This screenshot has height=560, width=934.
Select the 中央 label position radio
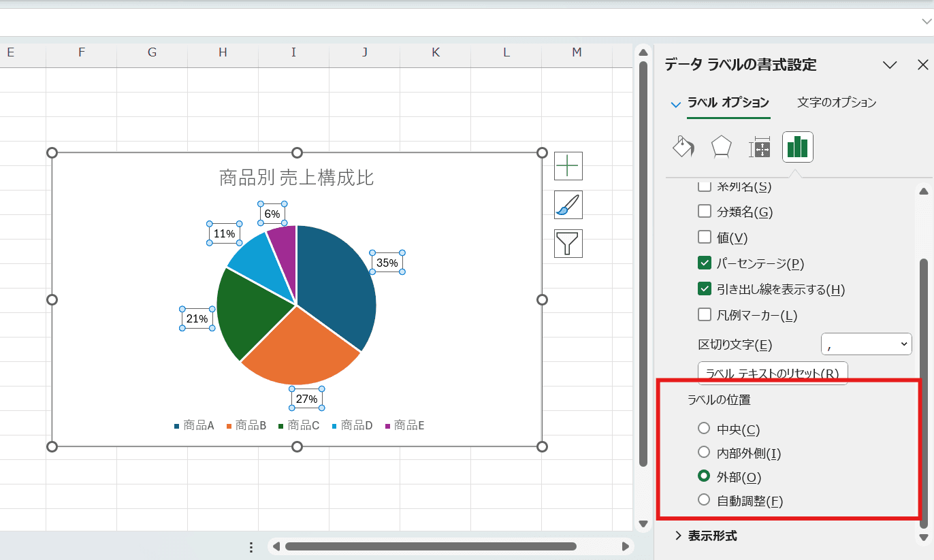coord(704,429)
